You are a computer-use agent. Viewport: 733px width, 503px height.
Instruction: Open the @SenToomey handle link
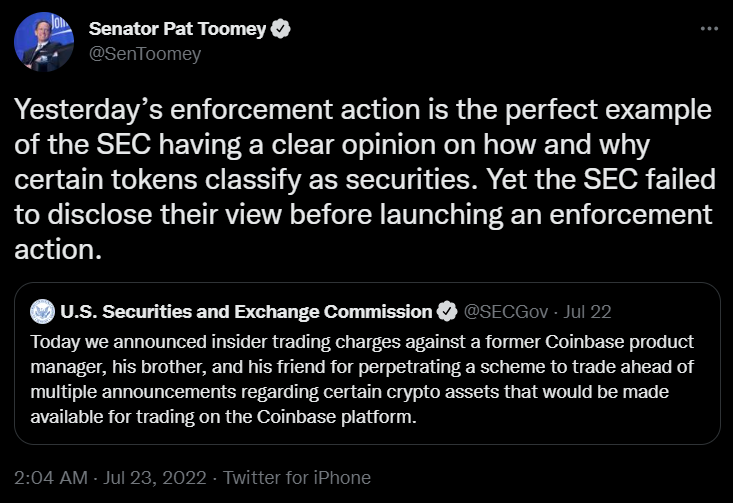(145, 54)
